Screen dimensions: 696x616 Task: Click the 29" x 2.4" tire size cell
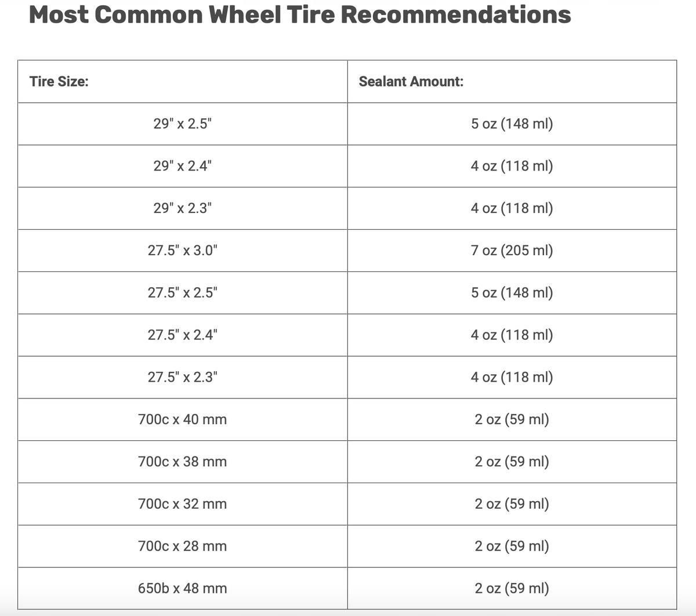183,166
